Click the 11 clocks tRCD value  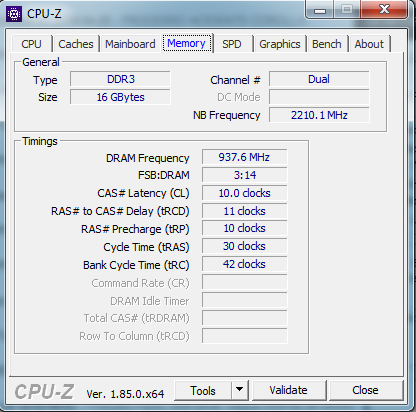(x=244, y=211)
